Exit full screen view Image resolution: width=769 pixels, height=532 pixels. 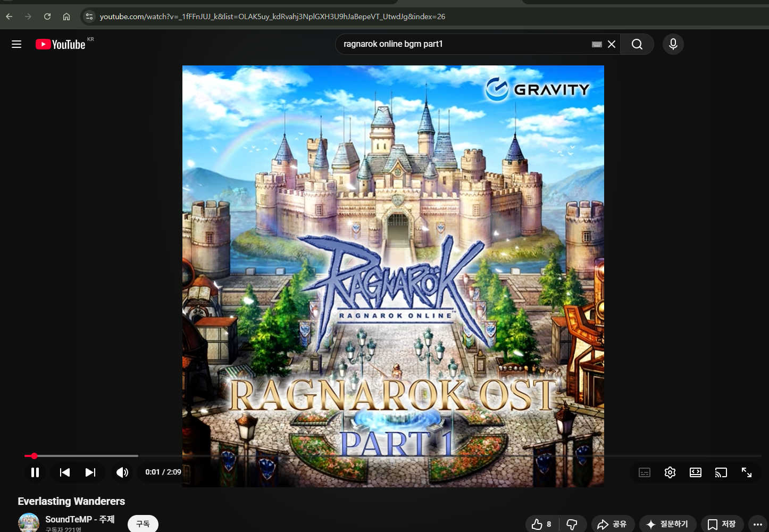[747, 472]
